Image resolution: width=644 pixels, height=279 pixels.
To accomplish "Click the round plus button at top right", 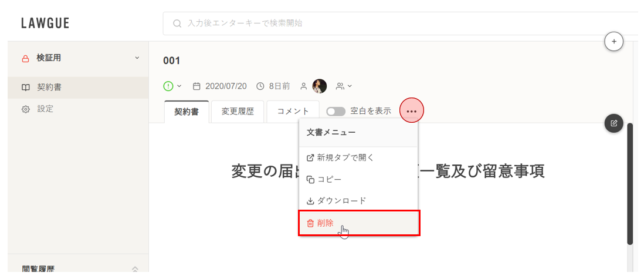I will tap(614, 42).
